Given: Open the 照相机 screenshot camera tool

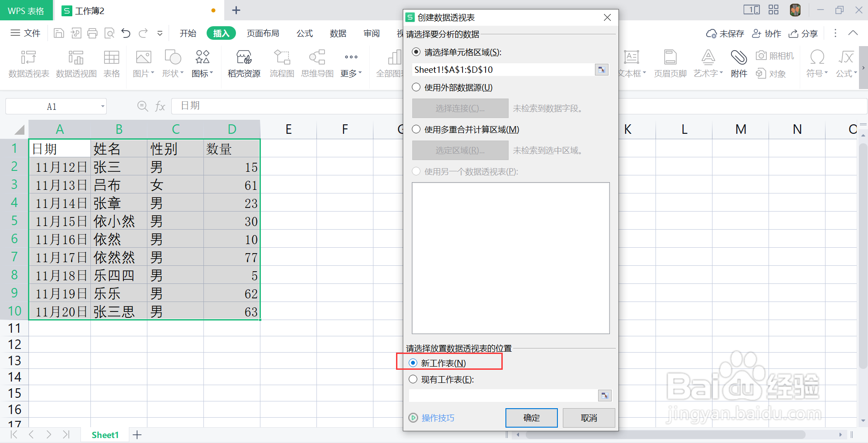Looking at the screenshot, I should click(775, 55).
